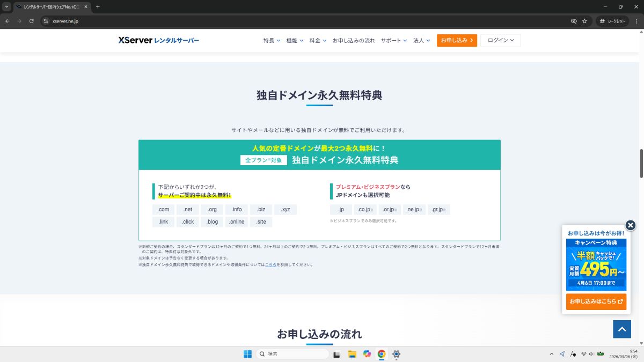This screenshot has width=644, height=362.
Task: Reload the page with browser refresh icon
Action: coord(32,21)
